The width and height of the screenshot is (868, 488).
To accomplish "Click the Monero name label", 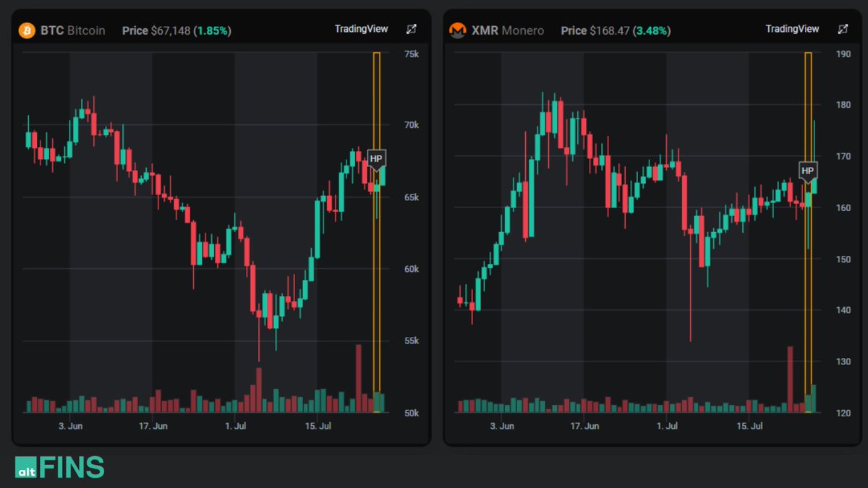I will point(522,30).
